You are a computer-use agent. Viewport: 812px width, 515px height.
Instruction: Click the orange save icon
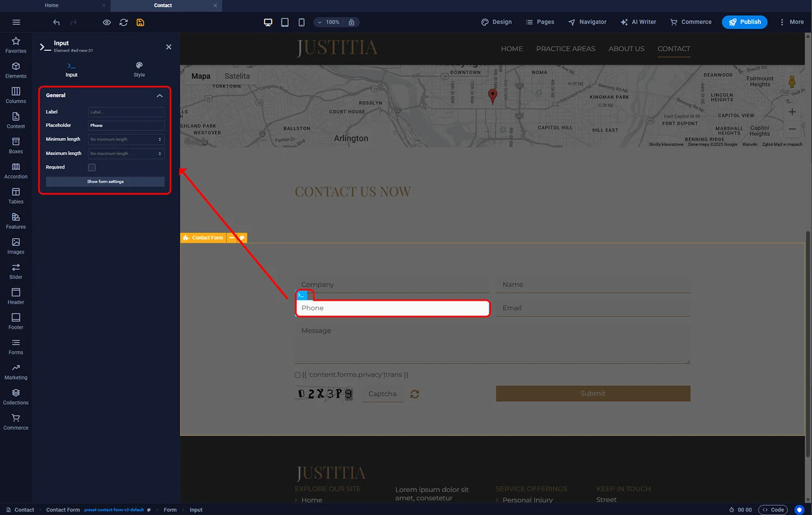[x=140, y=22]
